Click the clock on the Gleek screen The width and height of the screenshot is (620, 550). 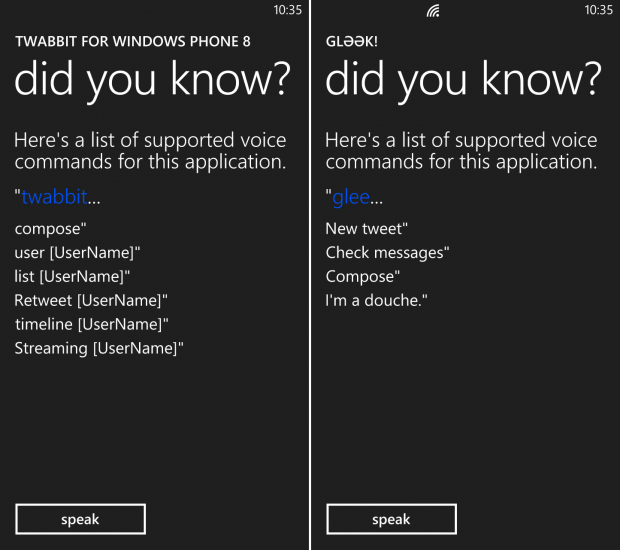[599, 10]
